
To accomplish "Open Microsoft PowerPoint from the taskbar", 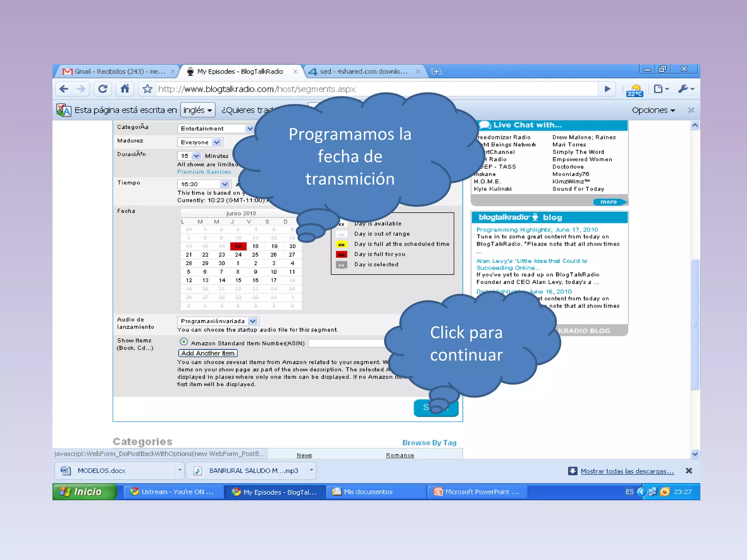I will (477, 492).
